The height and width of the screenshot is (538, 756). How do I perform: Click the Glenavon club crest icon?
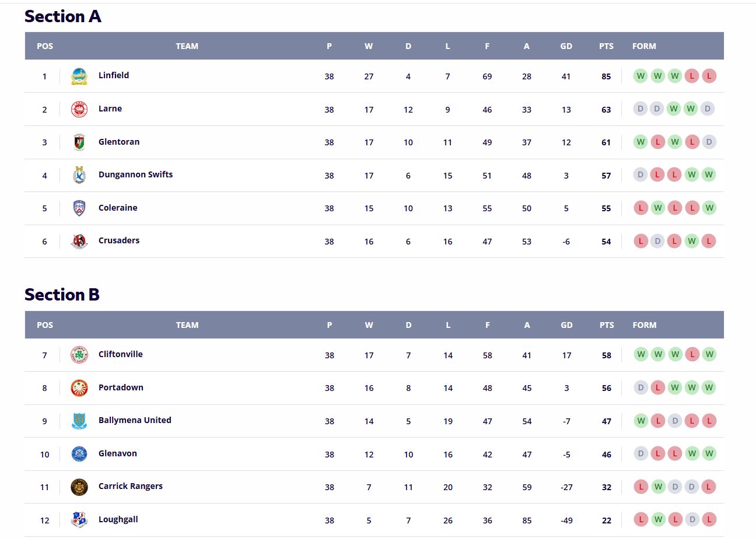pos(79,454)
